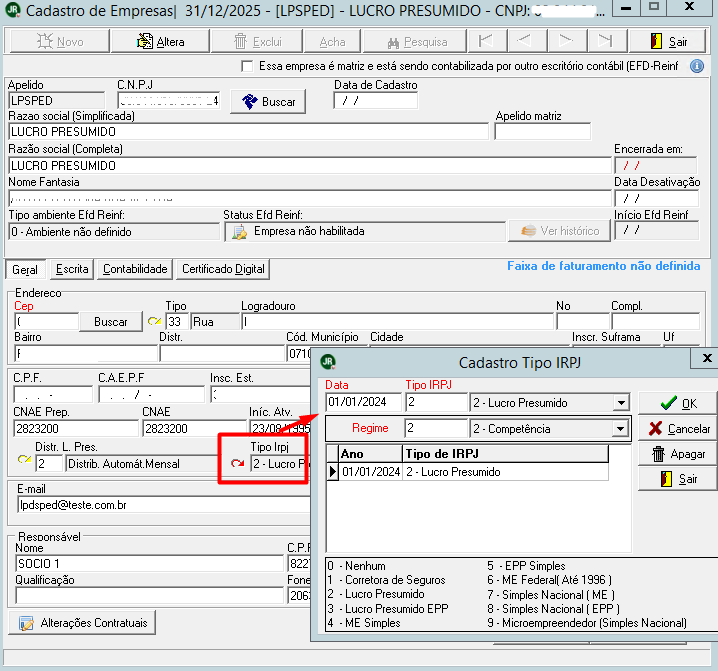Click the Tipo IRPJ code field

click(436, 402)
